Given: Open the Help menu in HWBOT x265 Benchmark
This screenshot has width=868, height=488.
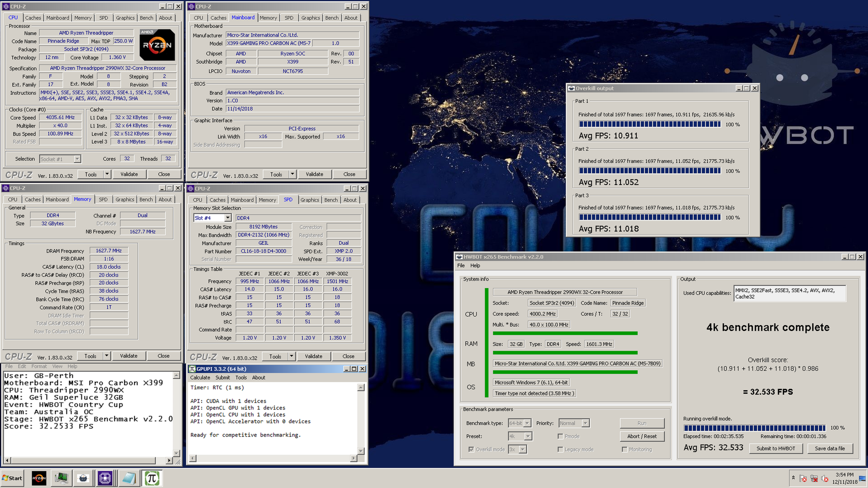Looking at the screenshot, I should (x=475, y=265).
